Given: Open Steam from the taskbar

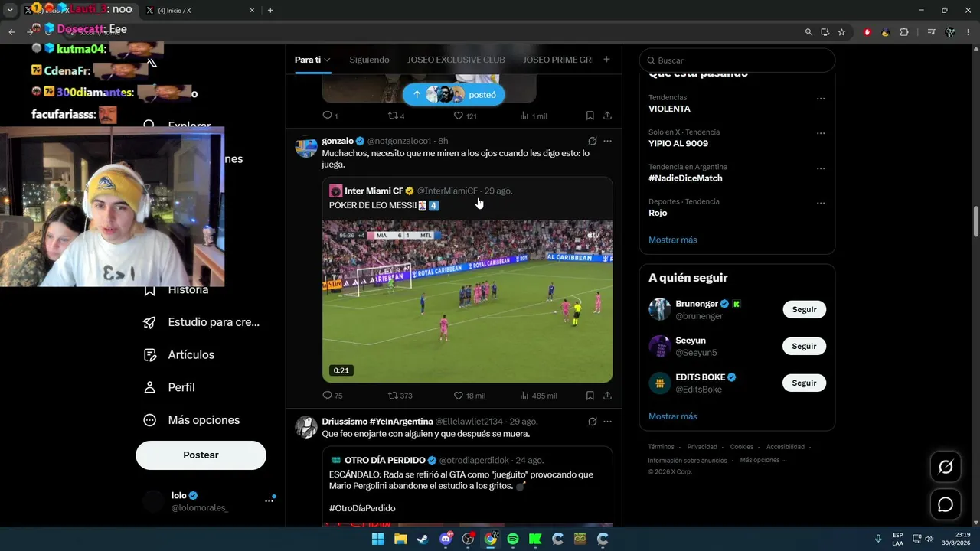Looking at the screenshot, I should (423, 539).
